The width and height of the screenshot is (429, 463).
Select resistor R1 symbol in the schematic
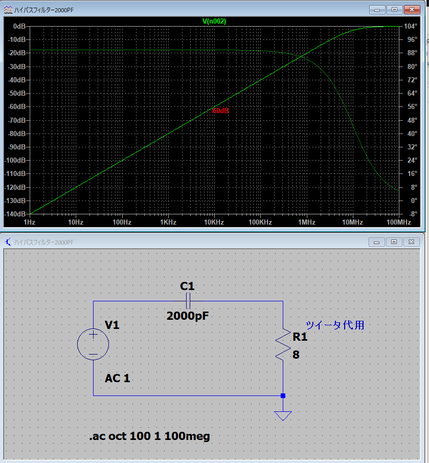tap(283, 344)
